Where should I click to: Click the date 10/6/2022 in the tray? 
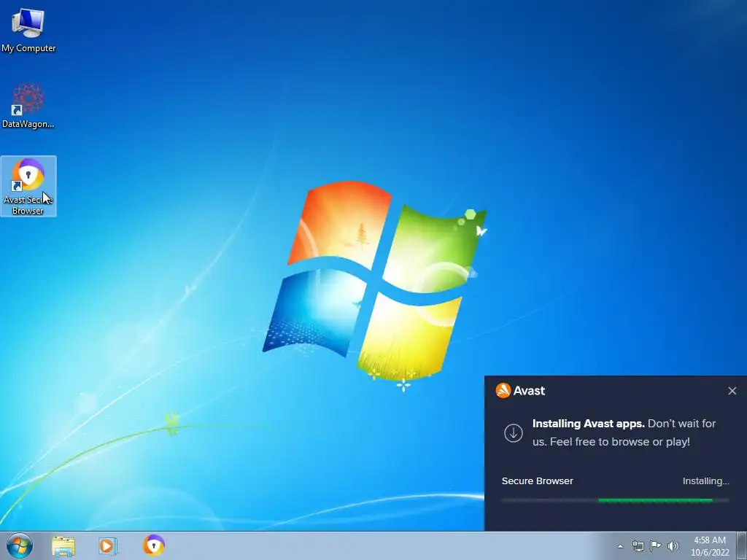[x=710, y=553]
